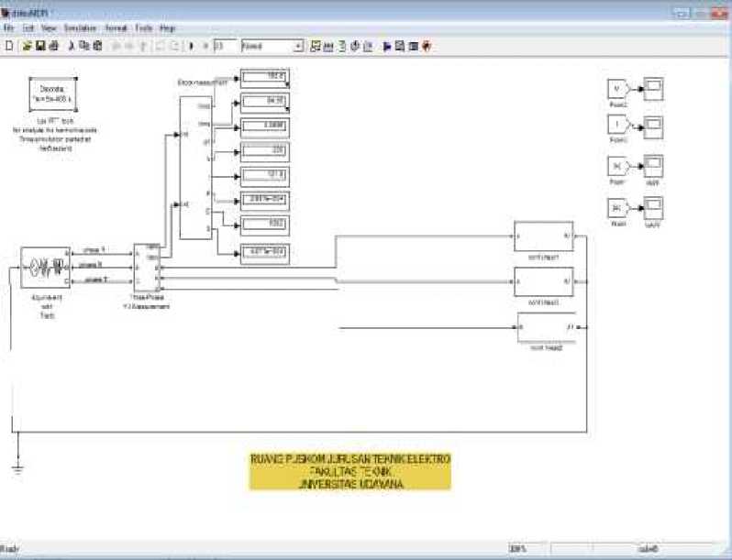
Task: Select the upper load subsystem block
Action: click(544, 236)
